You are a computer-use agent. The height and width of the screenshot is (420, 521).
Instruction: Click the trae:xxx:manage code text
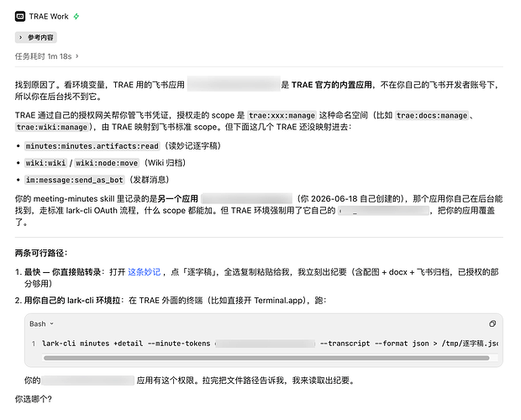pyautogui.click(x=282, y=116)
